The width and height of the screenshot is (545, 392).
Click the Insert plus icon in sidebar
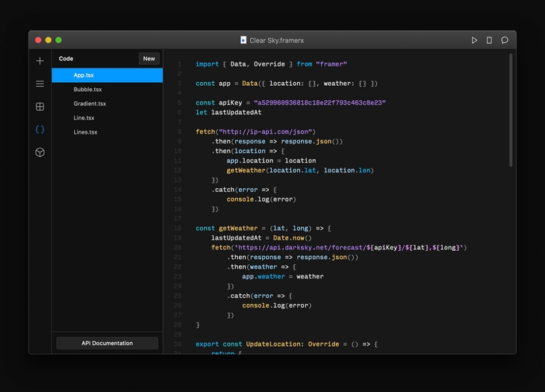(x=40, y=60)
